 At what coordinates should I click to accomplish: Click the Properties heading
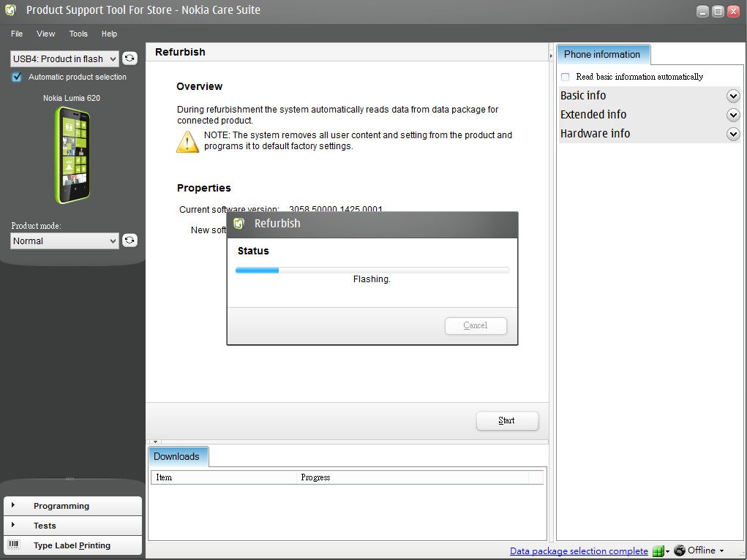204,188
